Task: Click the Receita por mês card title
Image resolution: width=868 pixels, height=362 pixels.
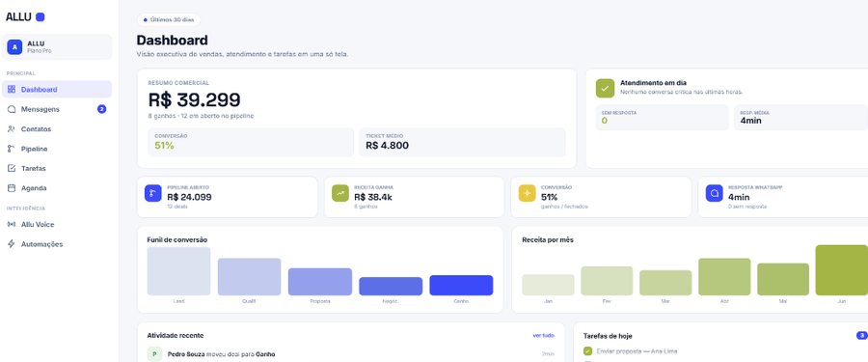Action: click(548, 240)
